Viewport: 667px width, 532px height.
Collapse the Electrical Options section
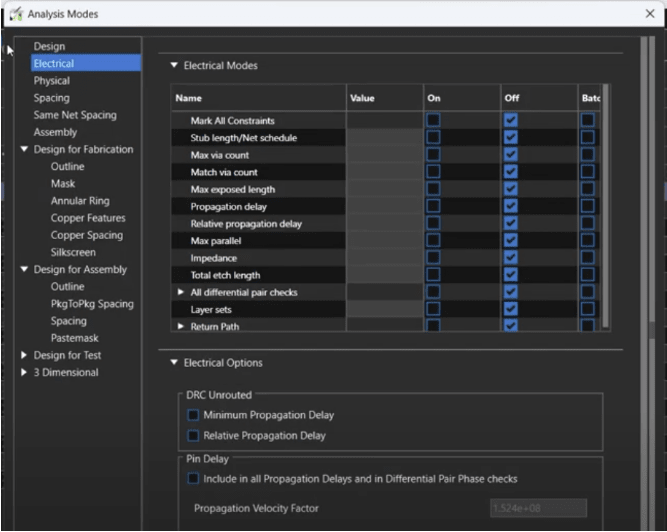174,362
